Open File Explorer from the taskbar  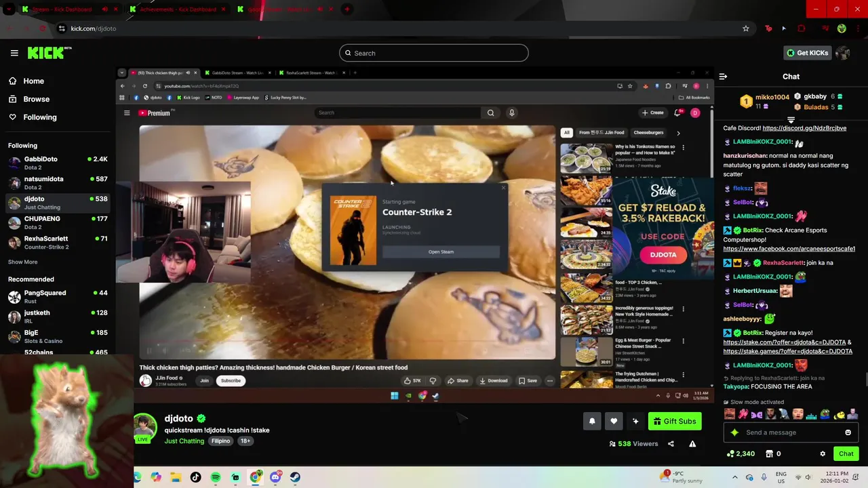pos(176,477)
